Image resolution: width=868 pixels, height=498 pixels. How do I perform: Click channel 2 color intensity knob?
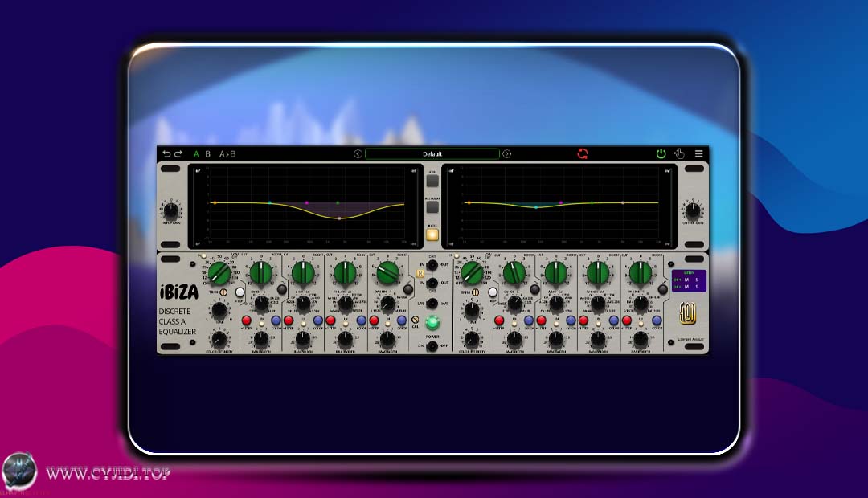point(473,339)
